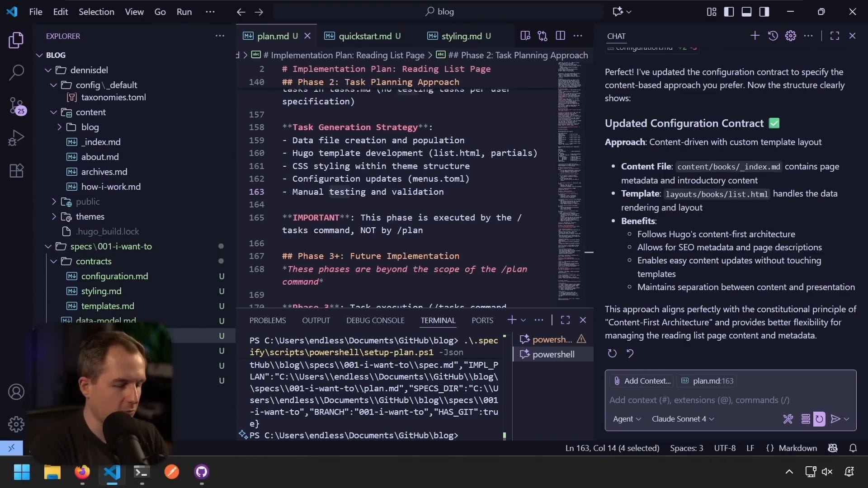Open Chat settings gear icon
This screenshot has height=488, width=868.
790,36
